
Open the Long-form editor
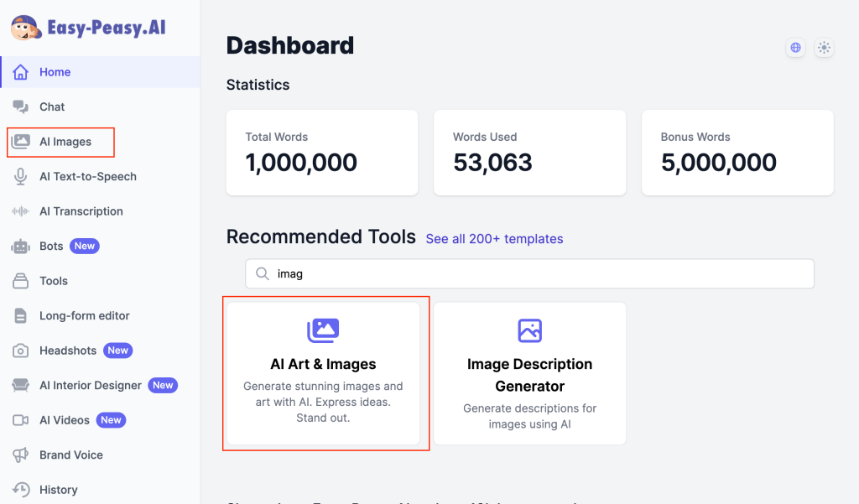[84, 316]
